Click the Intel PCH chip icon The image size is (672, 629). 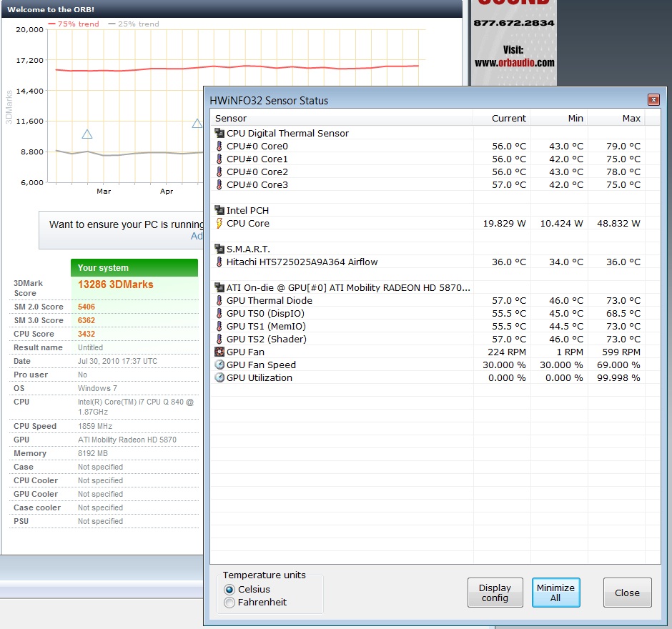[x=219, y=210]
